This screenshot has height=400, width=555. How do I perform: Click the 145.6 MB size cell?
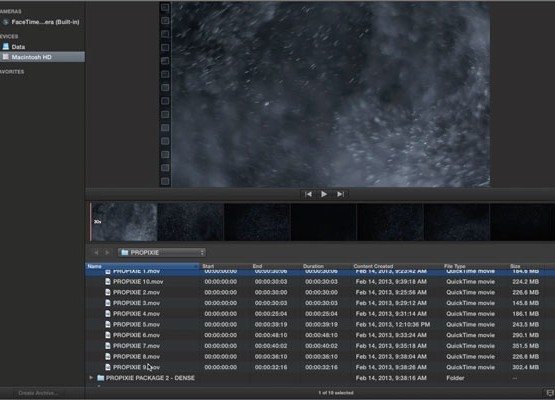[525, 303]
